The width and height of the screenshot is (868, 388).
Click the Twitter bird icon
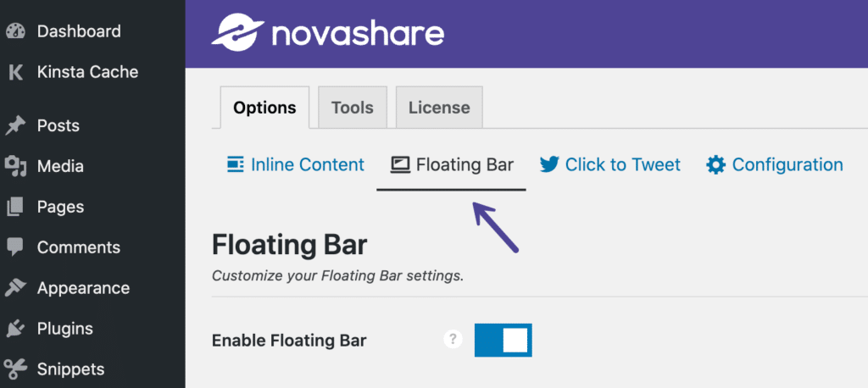549,165
